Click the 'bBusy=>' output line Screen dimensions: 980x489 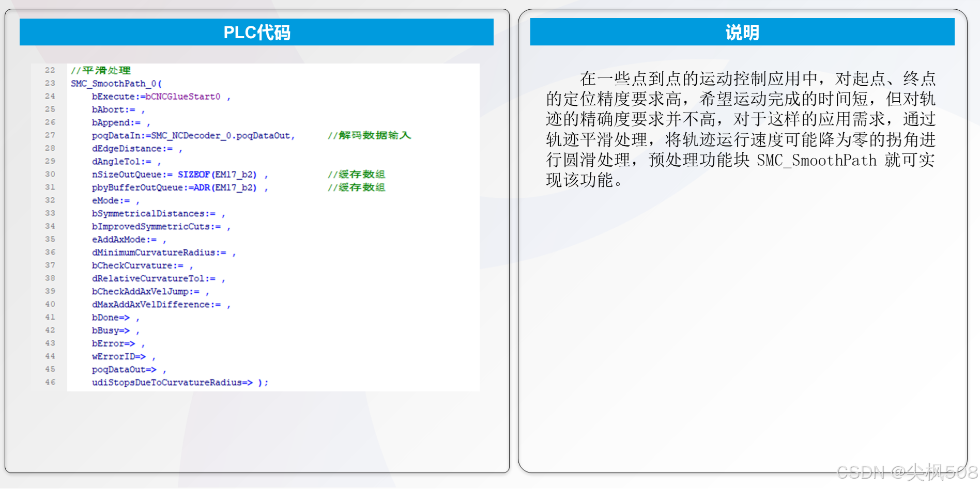116,330
